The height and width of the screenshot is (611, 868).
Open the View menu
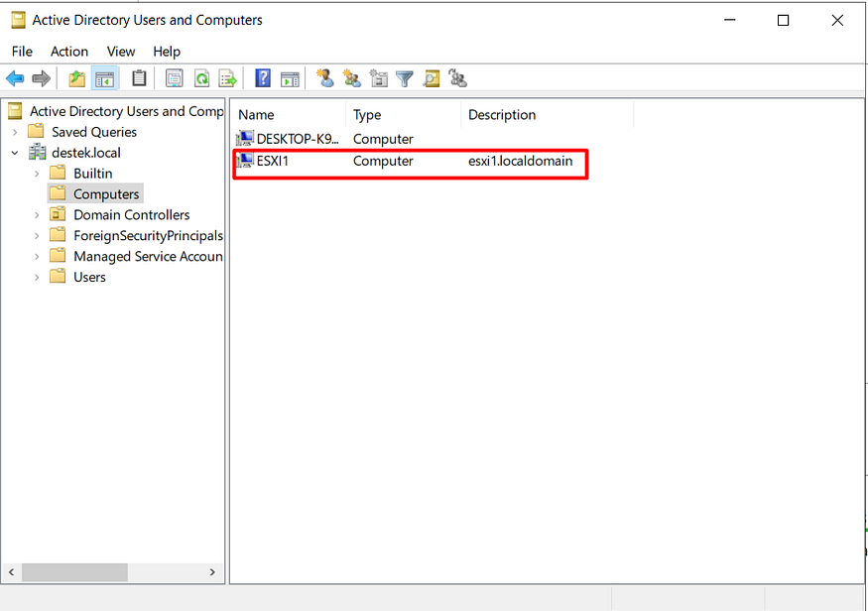click(121, 52)
